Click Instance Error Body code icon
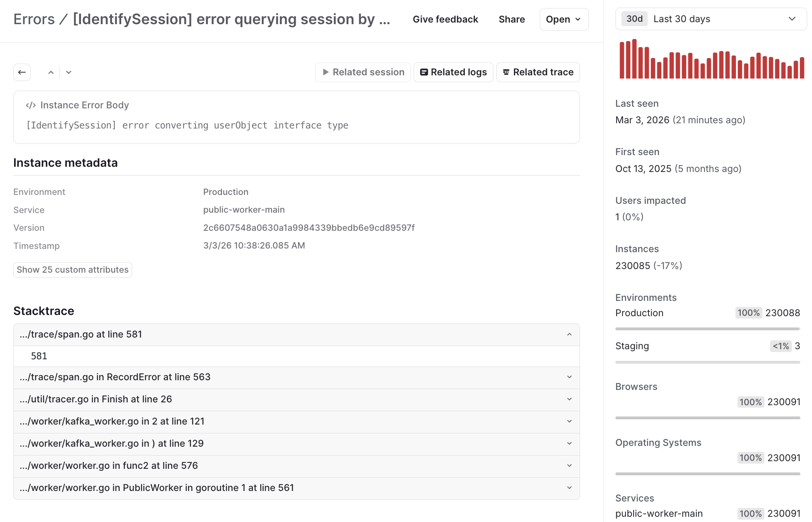This screenshot has width=812, height=522. pos(31,105)
